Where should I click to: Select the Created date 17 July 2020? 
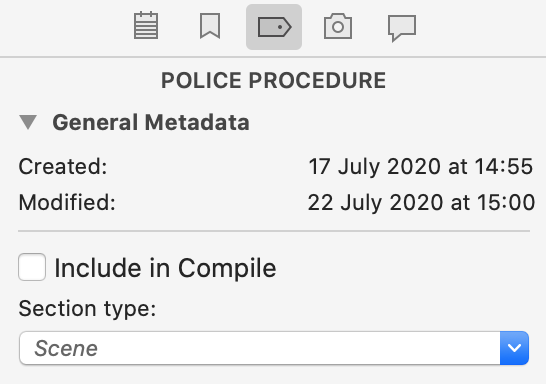(375, 167)
